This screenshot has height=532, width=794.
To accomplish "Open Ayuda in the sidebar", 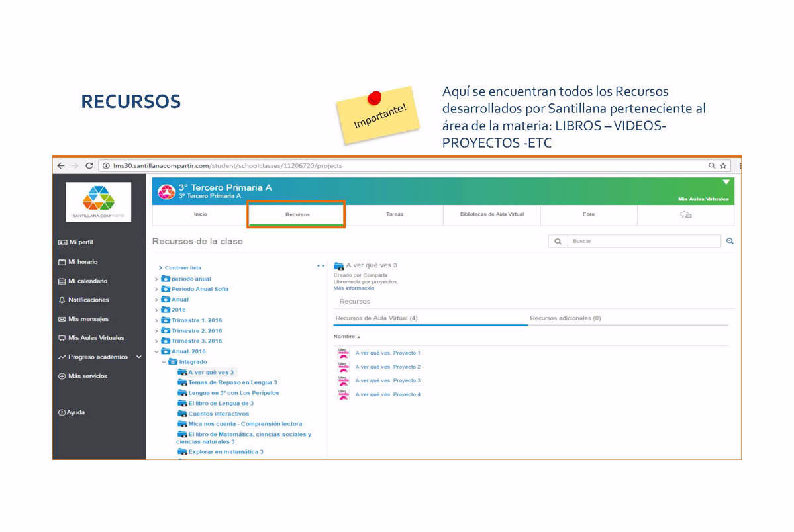I will (x=72, y=412).
